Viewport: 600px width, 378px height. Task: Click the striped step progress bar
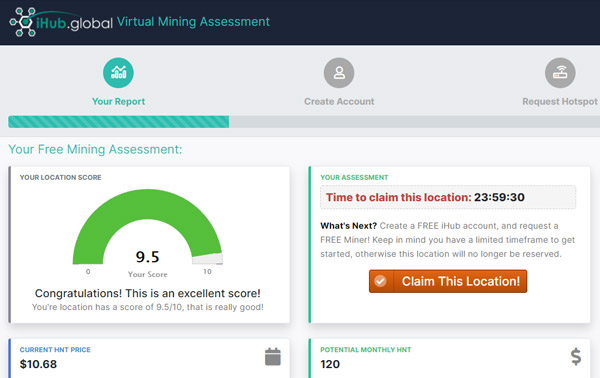[x=304, y=122]
